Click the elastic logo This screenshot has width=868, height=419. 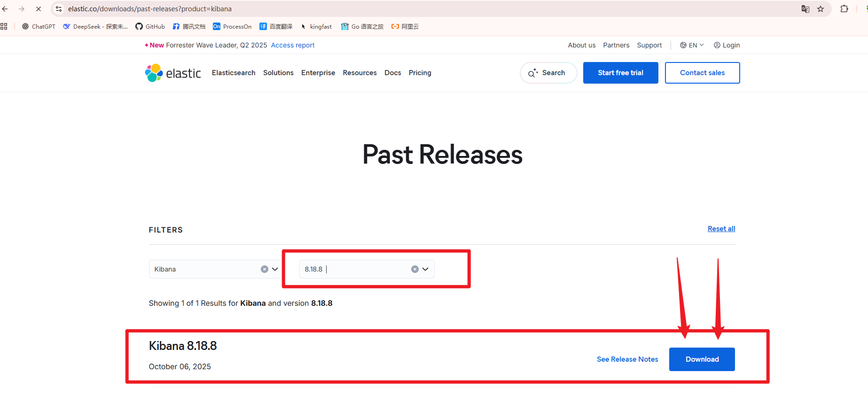[x=173, y=73]
